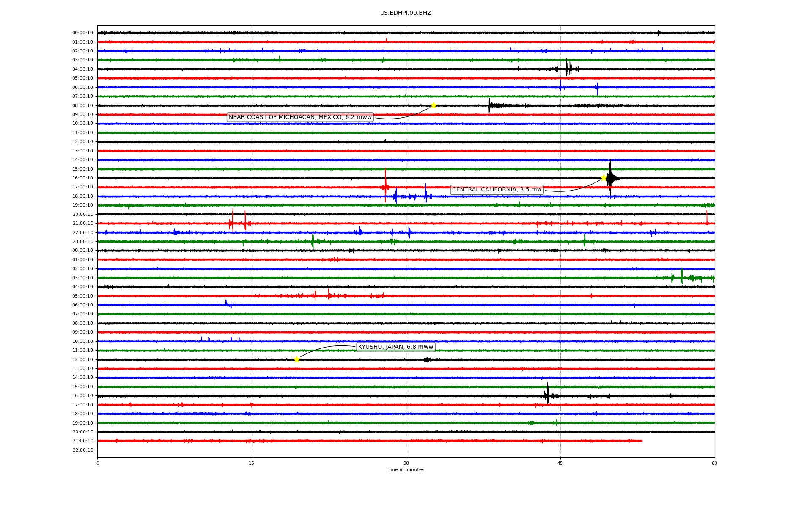Click the tall red spike on 17:00:10 trace

click(385, 184)
